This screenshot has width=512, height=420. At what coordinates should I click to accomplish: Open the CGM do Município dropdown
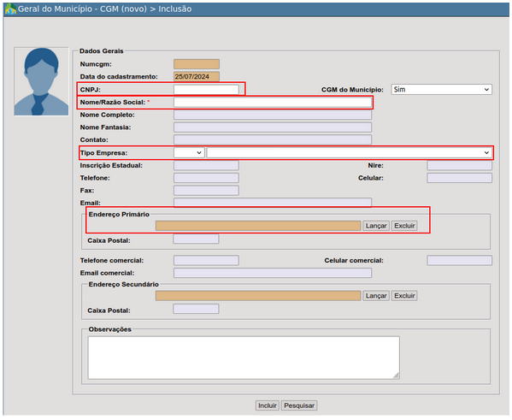(441, 89)
